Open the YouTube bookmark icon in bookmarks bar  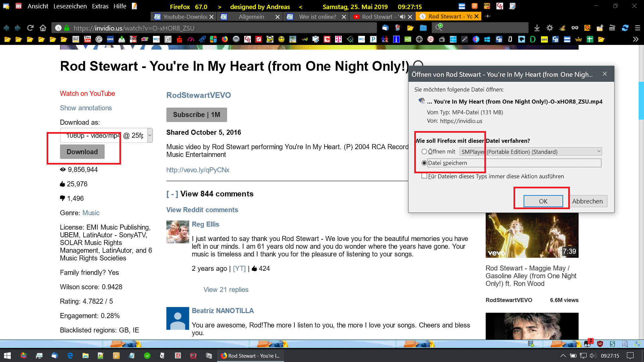coord(88,40)
